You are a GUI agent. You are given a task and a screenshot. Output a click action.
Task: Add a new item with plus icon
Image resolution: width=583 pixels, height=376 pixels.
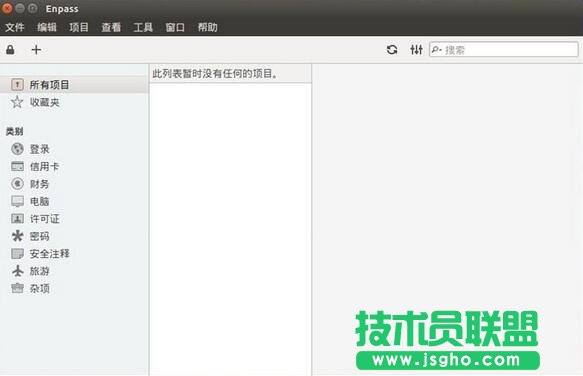pos(36,49)
